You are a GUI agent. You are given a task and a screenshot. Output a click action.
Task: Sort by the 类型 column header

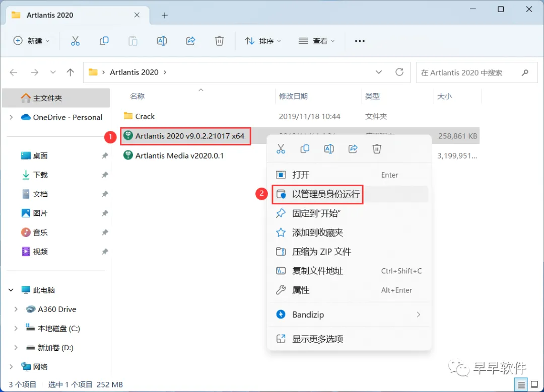coord(372,96)
